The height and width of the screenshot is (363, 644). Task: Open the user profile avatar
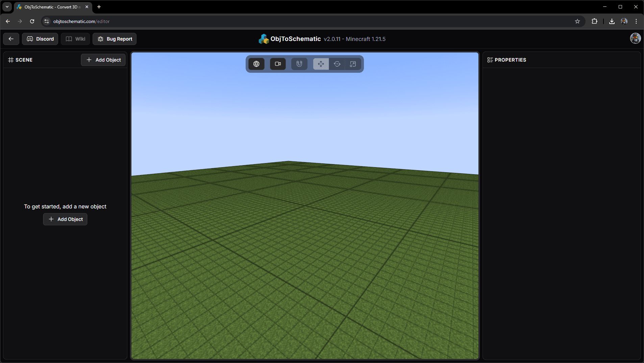[635, 39]
